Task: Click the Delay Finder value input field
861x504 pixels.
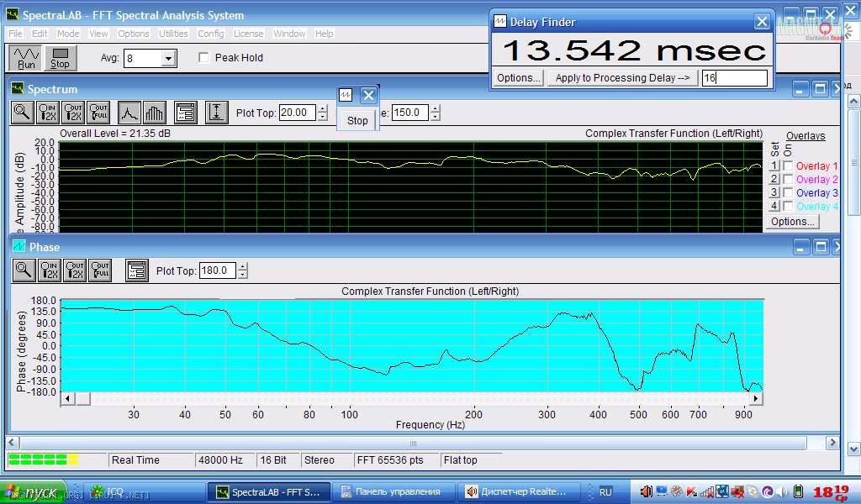Action: (x=735, y=78)
